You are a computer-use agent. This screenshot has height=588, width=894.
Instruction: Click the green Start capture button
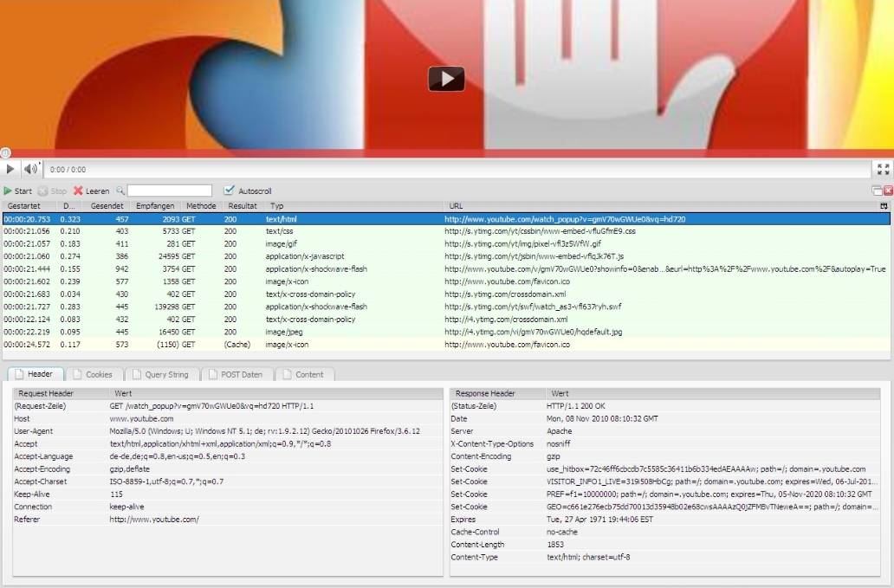(x=17, y=191)
